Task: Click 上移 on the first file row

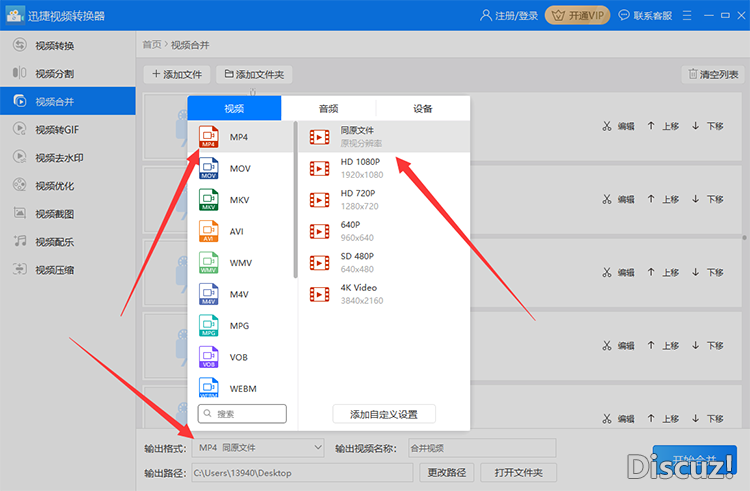Action: [663, 126]
